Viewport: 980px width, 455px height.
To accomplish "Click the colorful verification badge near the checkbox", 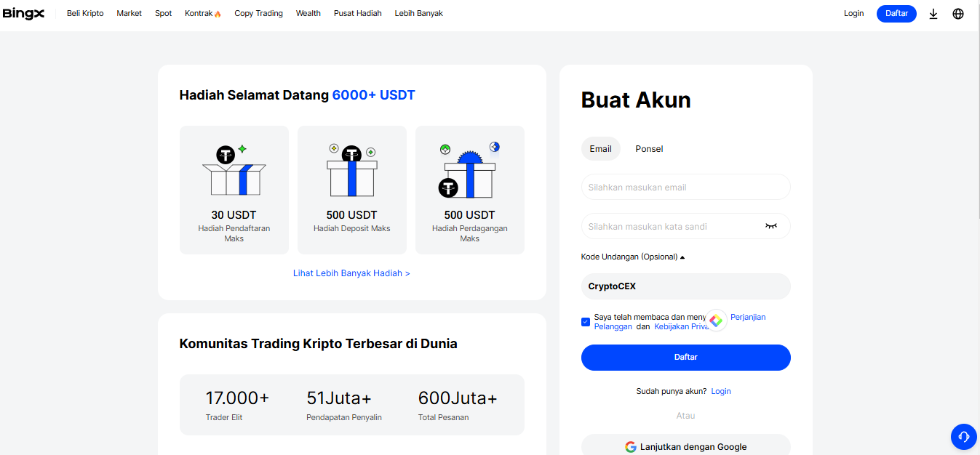I will pos(715,320).
